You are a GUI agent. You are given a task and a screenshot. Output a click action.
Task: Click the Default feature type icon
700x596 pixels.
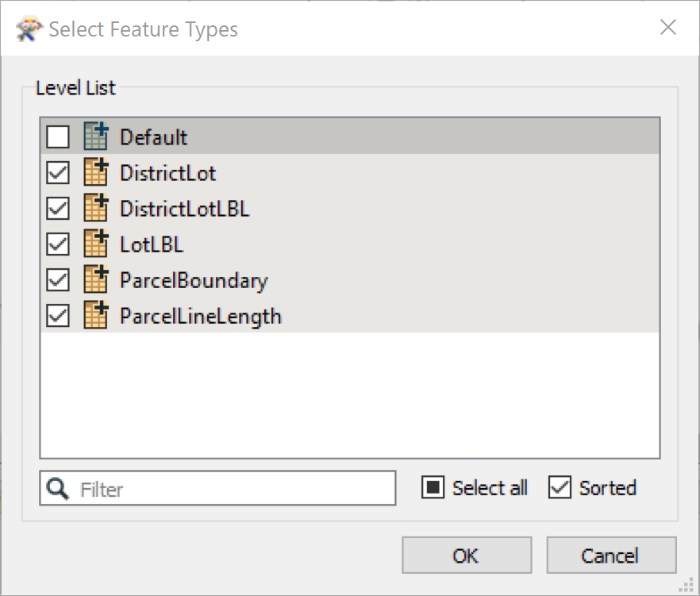click(x=96, y=137)
